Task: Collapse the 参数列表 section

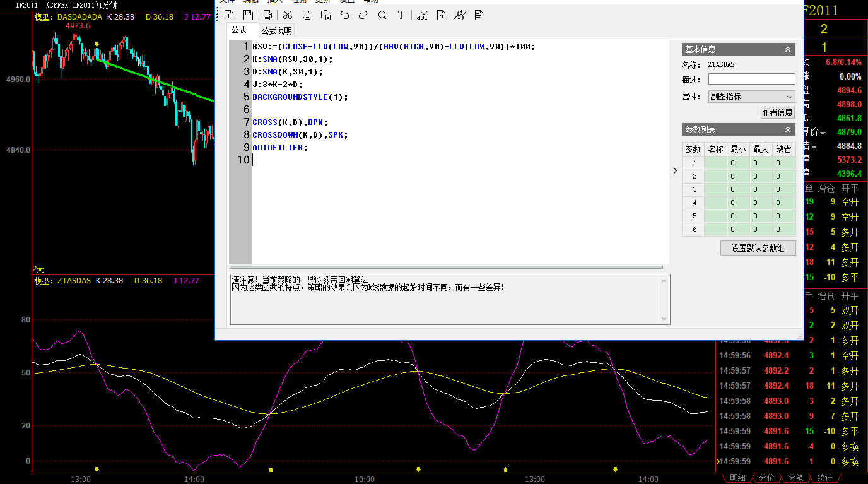Action: click(788, 129)
